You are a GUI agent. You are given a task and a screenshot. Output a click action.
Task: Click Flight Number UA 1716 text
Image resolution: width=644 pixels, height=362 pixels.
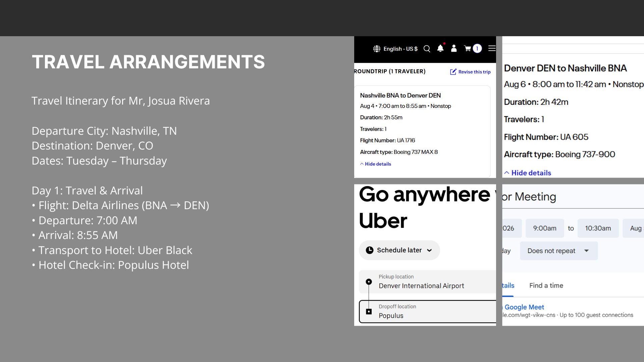point(387,140)
